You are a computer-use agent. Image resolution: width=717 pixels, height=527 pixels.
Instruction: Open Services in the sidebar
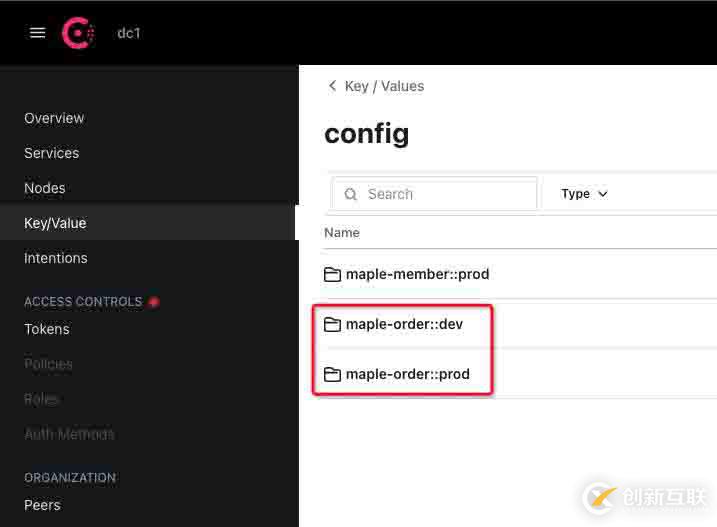[51, 153]
